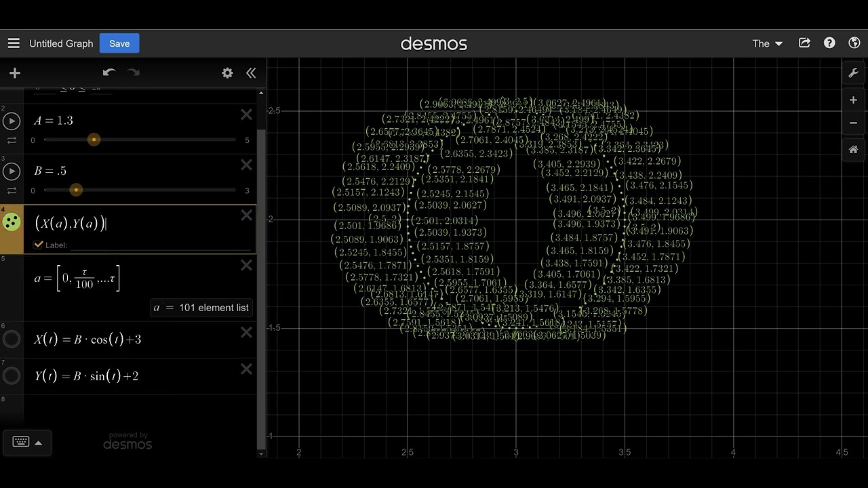
Task: Click the A = 1.3 expression text
Action: pos(54,121)
